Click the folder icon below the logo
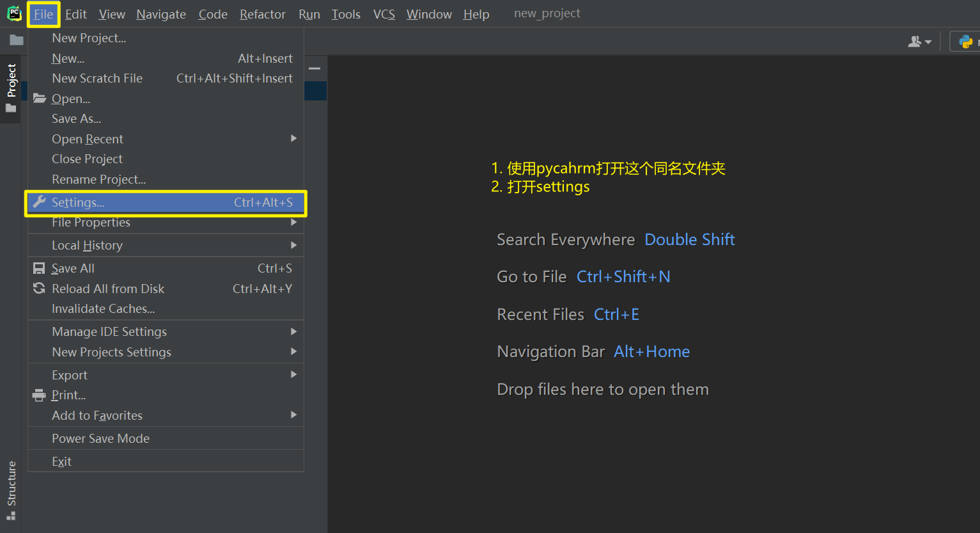This screenshot has height=533, width=980. click(x=17, y=40)
